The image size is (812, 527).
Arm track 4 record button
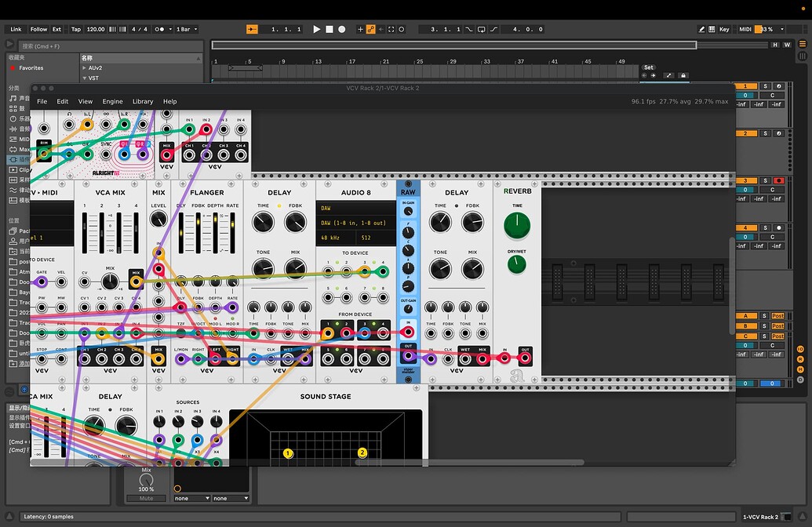(x=778, y=227)
